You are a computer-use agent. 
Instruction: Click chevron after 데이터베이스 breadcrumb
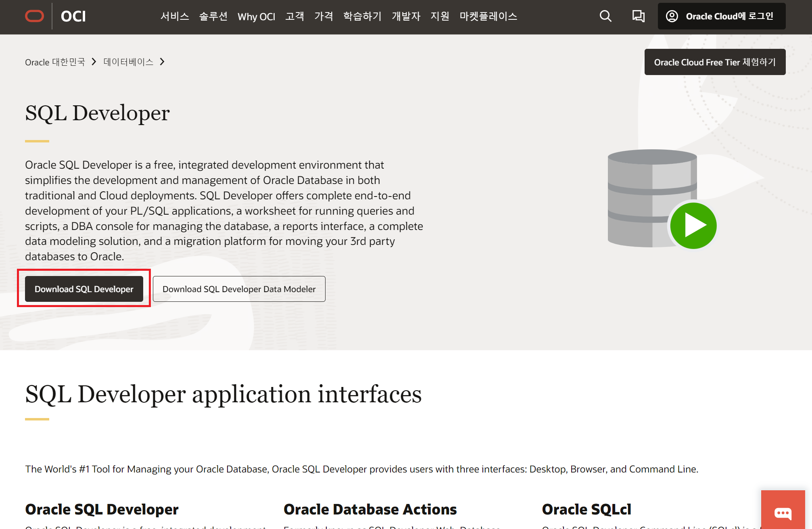pyautogui.click(x=162, y=62)
